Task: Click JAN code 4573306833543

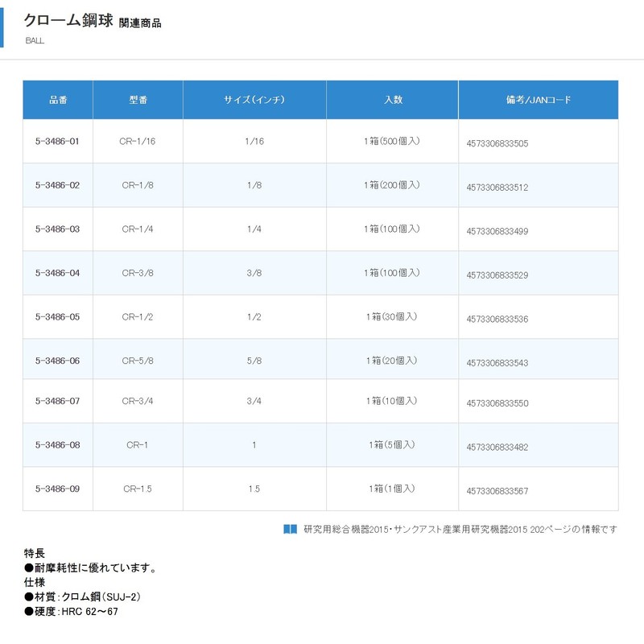Action: 497,363
